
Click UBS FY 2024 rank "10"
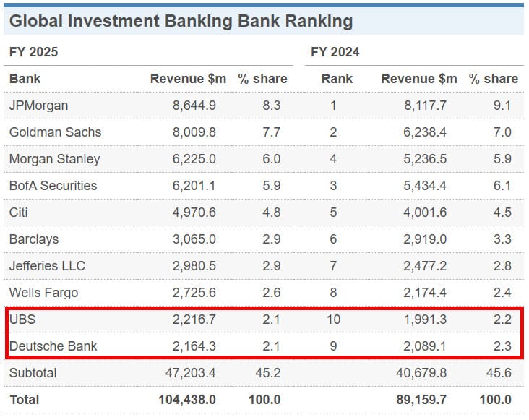(333, 319)
